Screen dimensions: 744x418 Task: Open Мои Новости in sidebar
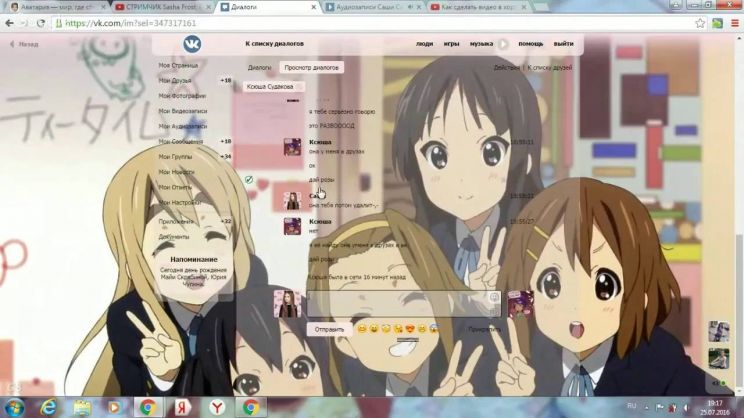coord(177,172)
